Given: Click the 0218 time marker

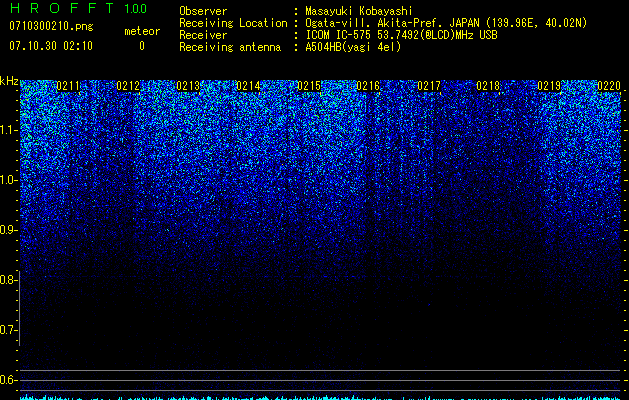Looking at the screenshot, I should point(488,86).
